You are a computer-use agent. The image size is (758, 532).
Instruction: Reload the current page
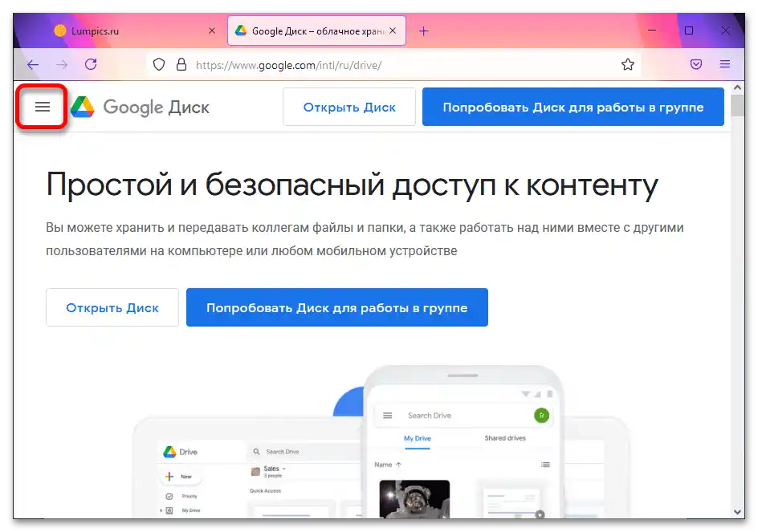[91, 64]
